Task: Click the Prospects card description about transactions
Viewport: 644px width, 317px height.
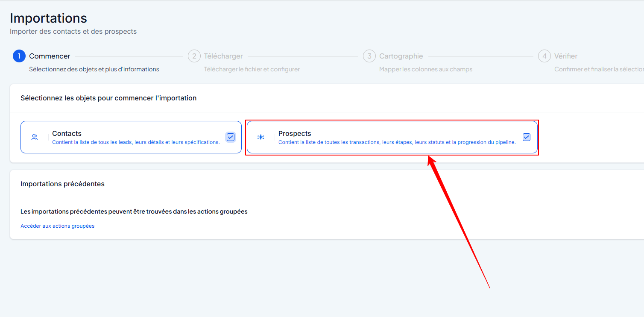Action: (397, 142)
